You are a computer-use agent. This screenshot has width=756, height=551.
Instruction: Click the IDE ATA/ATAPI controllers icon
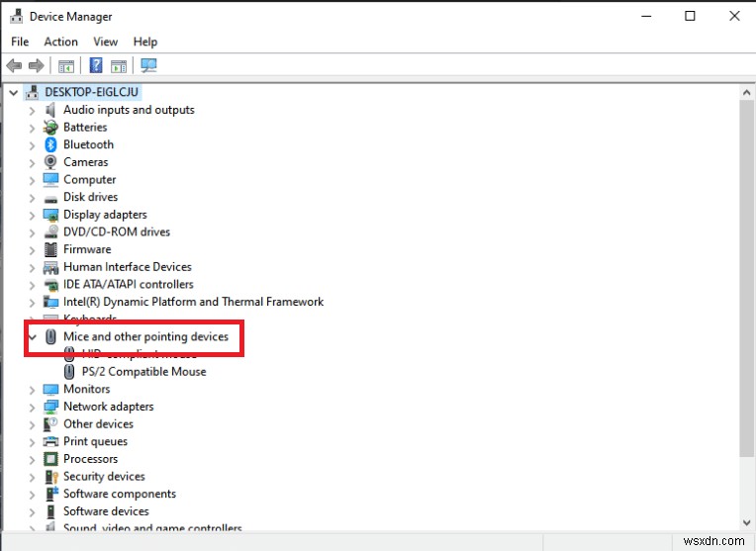point(50,285)
